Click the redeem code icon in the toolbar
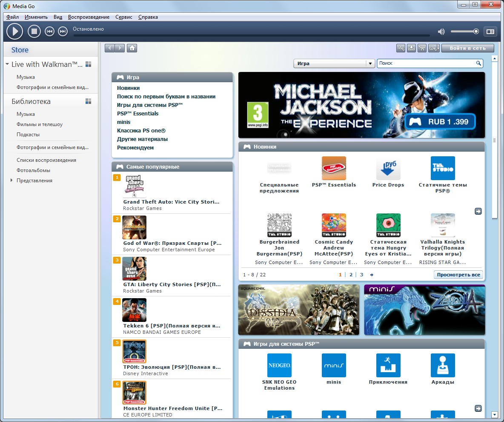This screenshot has width=504, height=422. (x=401, y=48)
